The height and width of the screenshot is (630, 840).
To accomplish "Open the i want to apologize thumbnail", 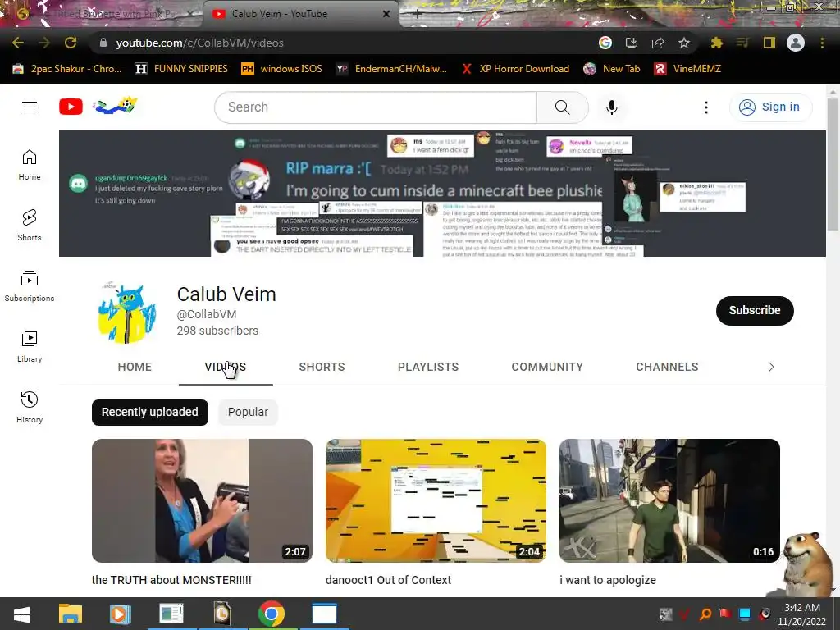I will pos(669,500).
